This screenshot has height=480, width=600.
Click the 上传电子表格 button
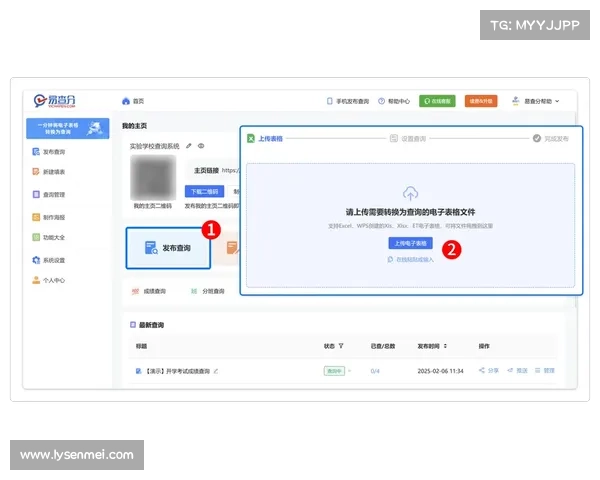tap(411, 243)
